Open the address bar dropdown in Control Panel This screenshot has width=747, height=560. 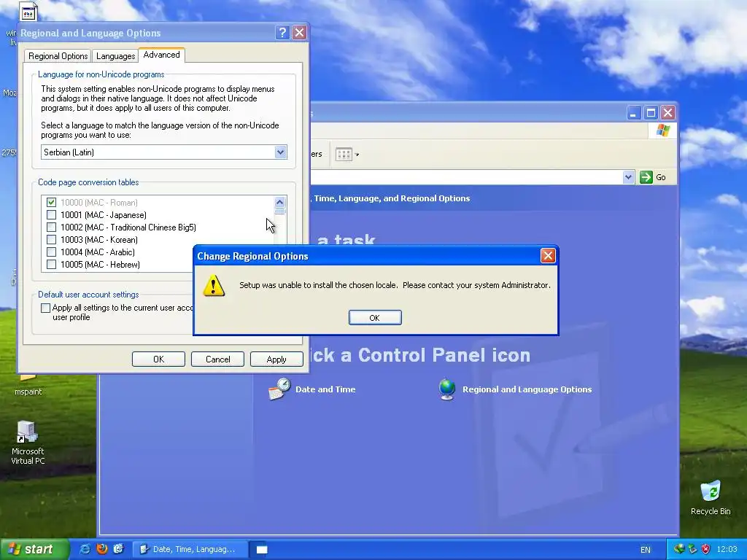(628, 177)
